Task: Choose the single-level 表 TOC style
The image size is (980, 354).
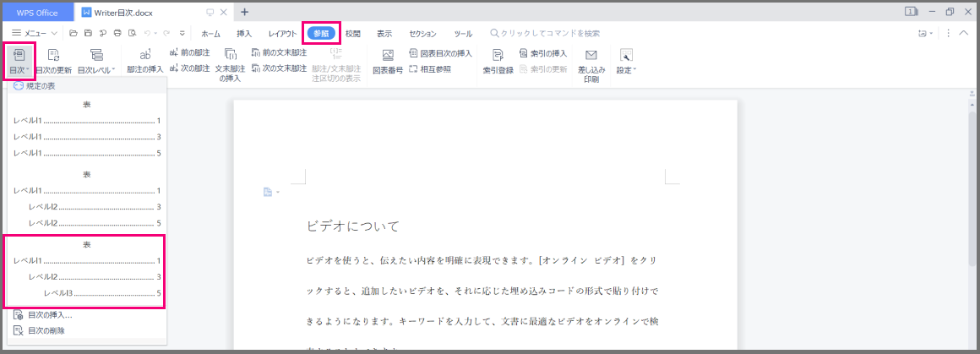Action: (87, 128)
